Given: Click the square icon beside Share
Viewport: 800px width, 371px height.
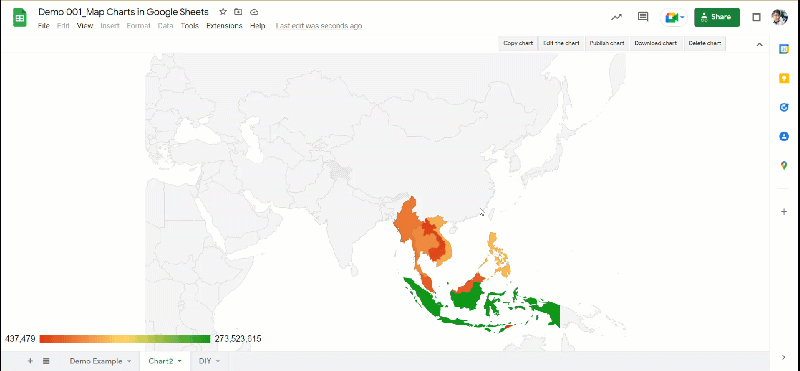Looking at the screenshot, I should click(757, 17).
